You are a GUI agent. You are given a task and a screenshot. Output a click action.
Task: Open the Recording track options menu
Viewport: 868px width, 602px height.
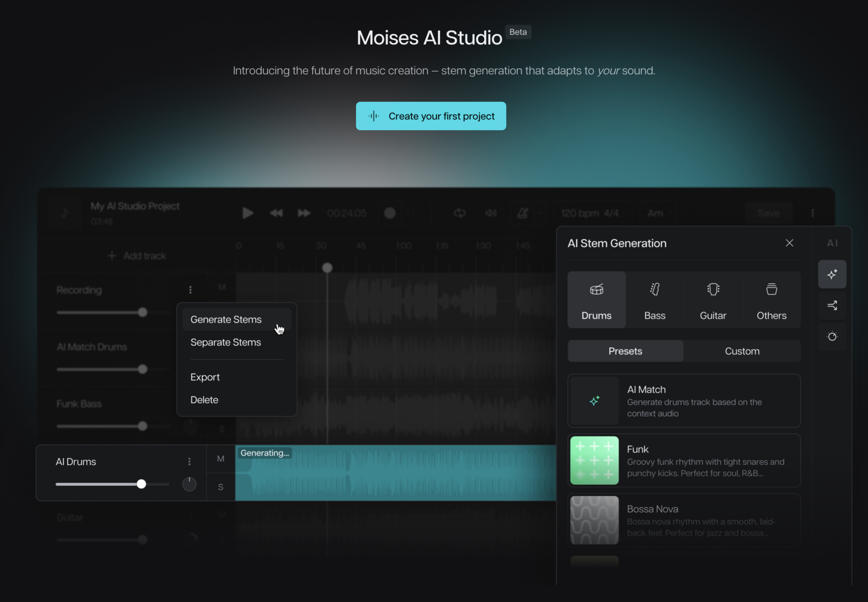point(190,290)
